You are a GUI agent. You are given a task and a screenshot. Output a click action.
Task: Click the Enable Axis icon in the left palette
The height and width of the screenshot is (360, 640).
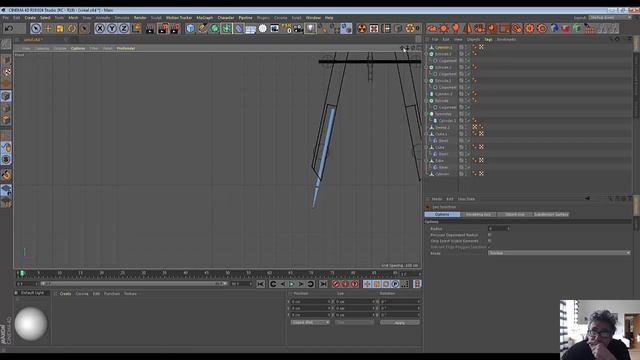click(x=6, y=136)
